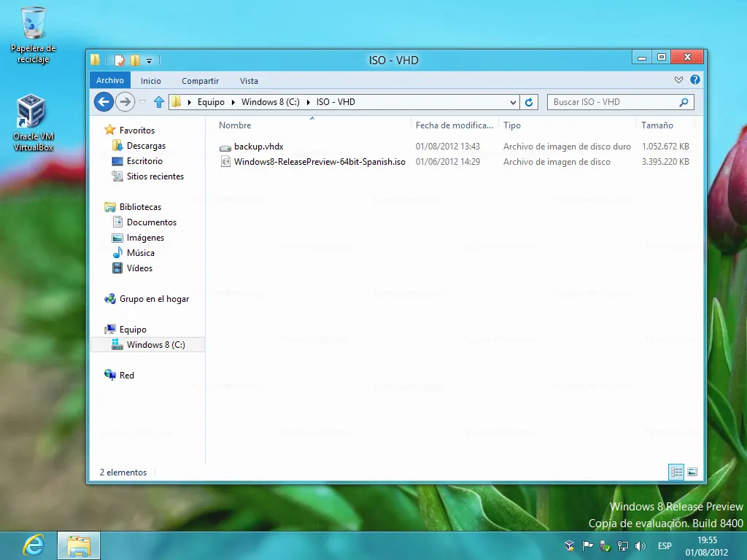Screen dimensions: 747x560
Task: Click the ISO disc image file icon
Action: (225, 162)
